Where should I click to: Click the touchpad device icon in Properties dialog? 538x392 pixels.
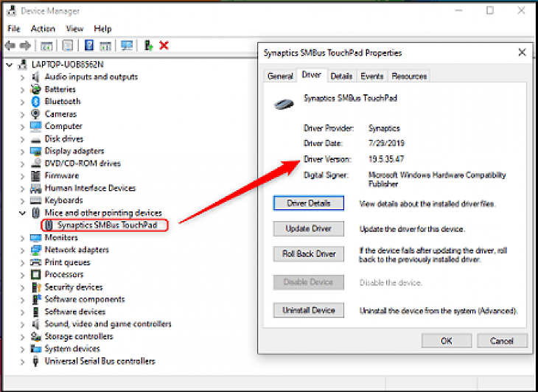coord(284,102)
